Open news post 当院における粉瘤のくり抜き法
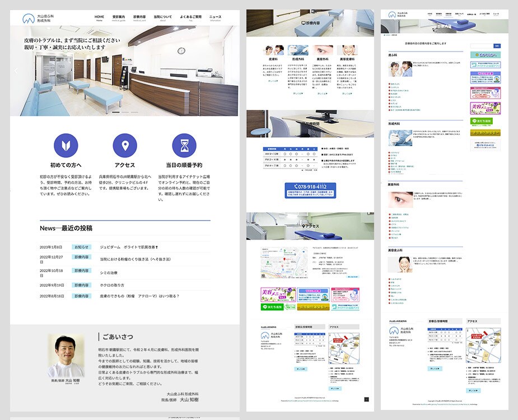 pos(136,259)
